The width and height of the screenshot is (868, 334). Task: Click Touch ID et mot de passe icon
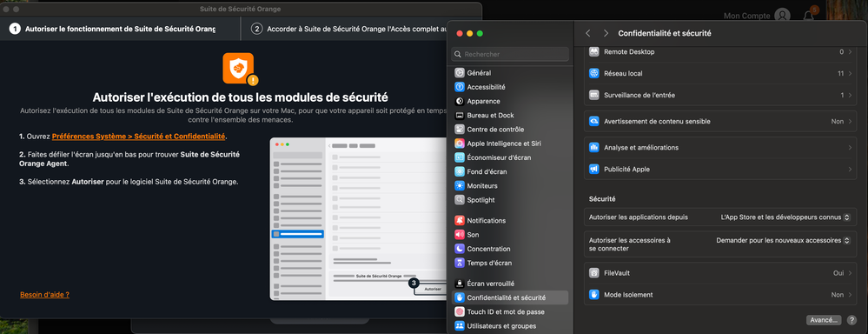459,312
